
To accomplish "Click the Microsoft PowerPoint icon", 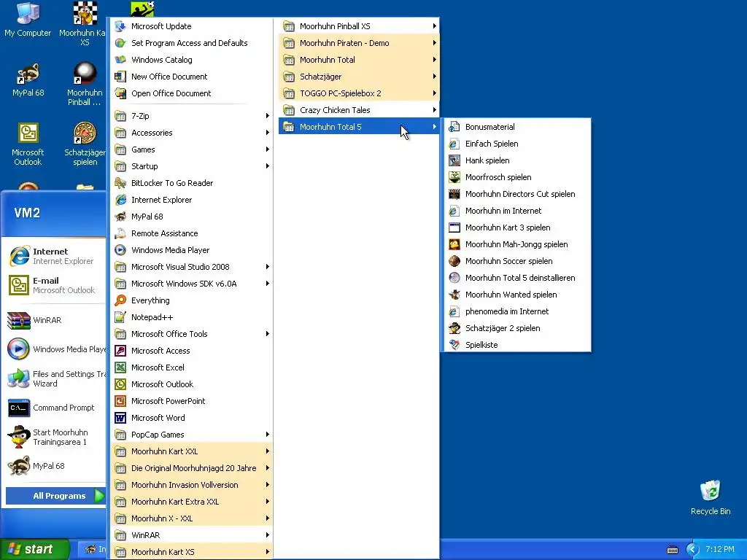I will pos(120,401).
